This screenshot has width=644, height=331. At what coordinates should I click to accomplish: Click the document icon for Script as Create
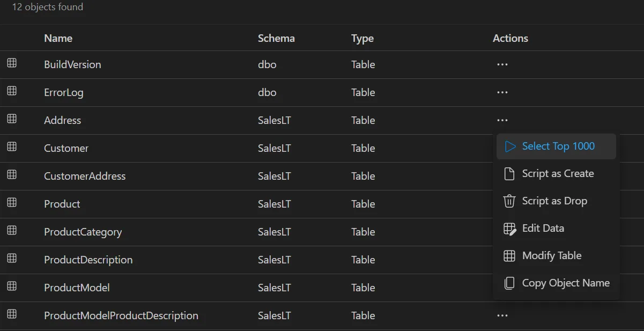coord(509,173)
